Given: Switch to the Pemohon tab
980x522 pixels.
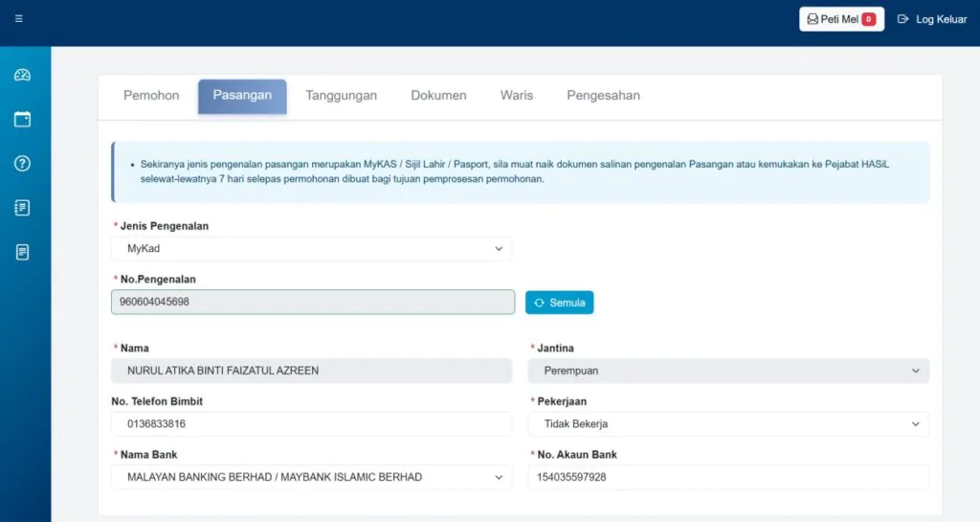Looking at the screenshot, I should [x=151, y=96].
